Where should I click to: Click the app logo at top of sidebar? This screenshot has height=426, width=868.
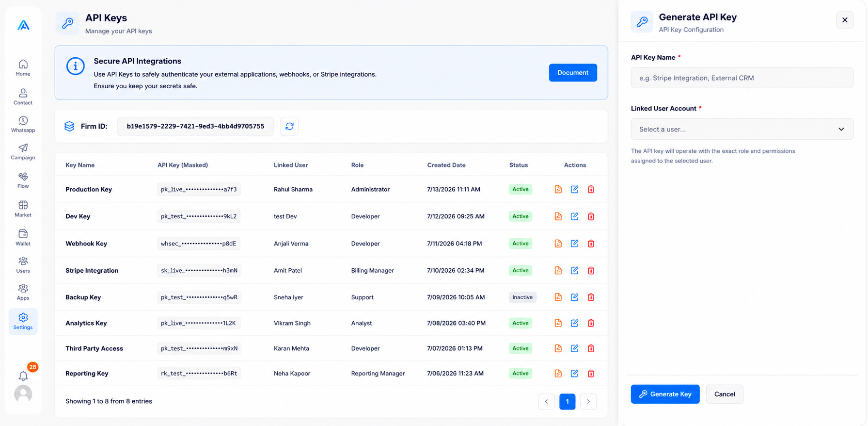coord(23,25)
